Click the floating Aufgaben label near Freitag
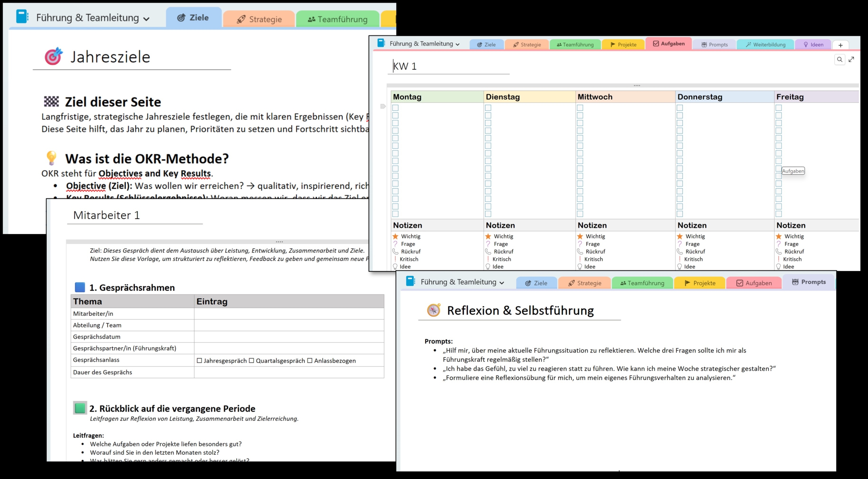Viewport: 868px width, 479px height. [x=793, y=171]
